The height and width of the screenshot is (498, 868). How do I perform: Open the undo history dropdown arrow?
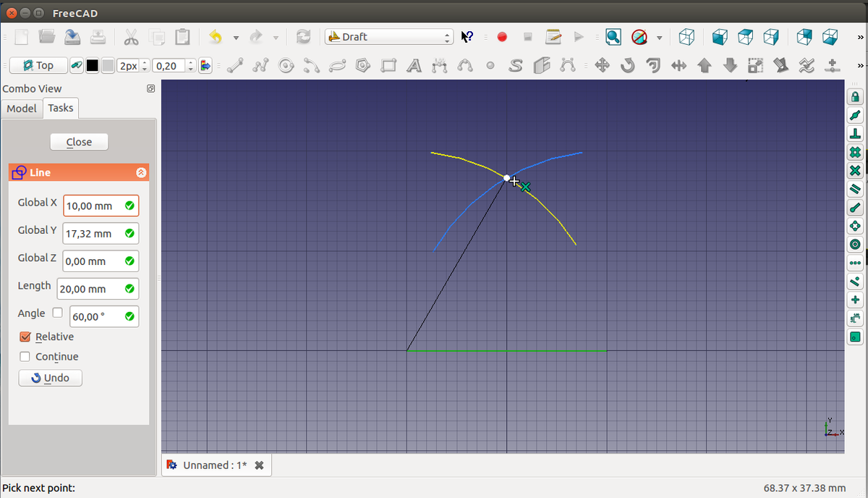click(x=236, y=38)
